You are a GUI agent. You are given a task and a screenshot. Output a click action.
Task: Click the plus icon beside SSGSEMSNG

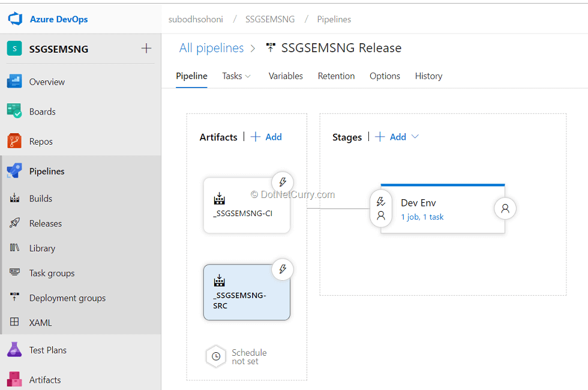pyautogui.click(x=146, y=49)
